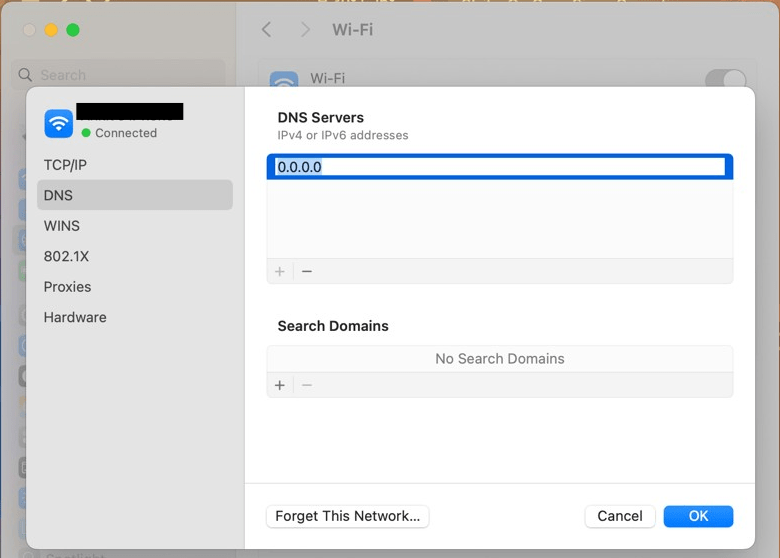Confirm settings with the OK button
The width and height of the screenshot is (780, 558).
(698, 516)
